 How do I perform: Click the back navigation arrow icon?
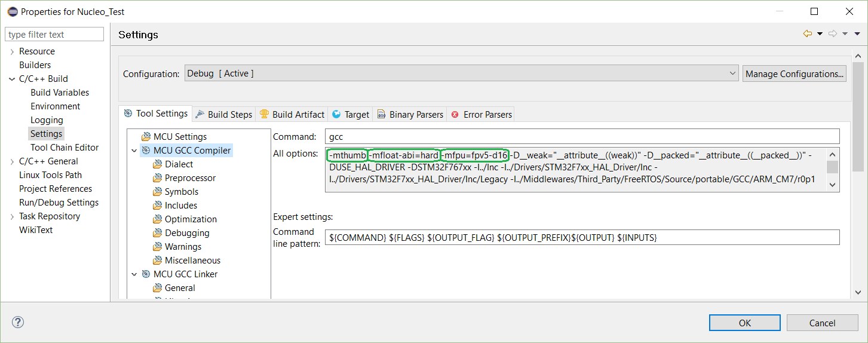808,34
